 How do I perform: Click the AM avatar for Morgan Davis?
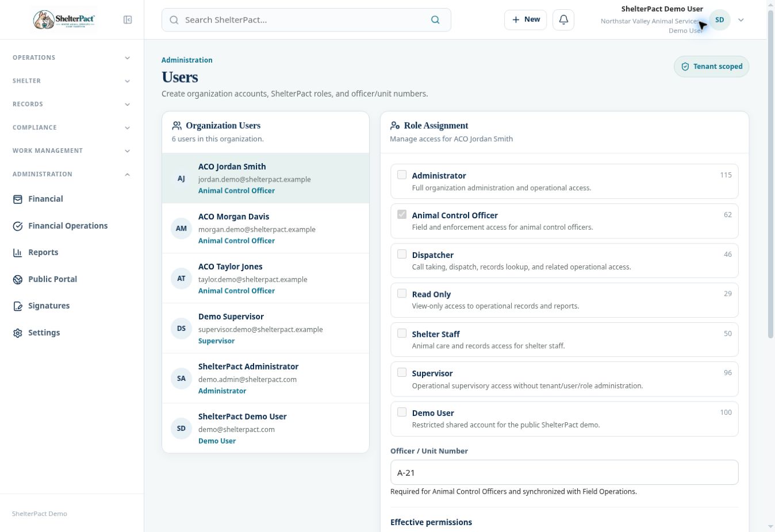tap(181, 228)
